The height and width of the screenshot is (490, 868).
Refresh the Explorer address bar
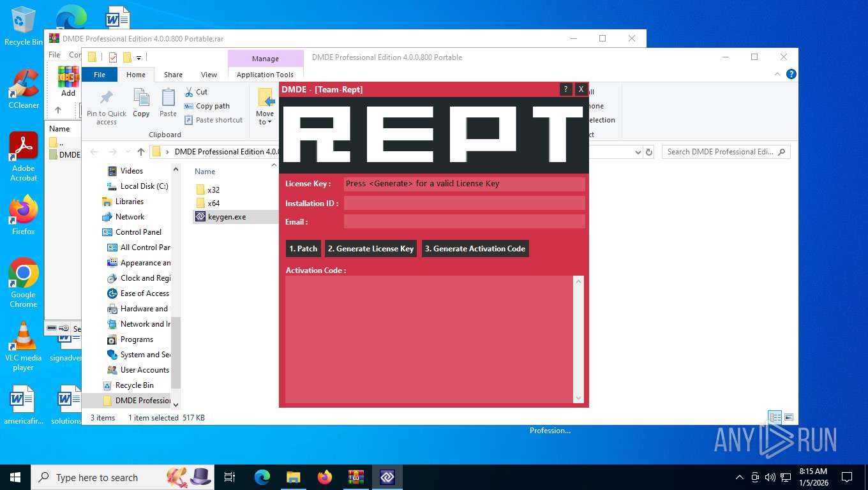[x=649, y=152]
